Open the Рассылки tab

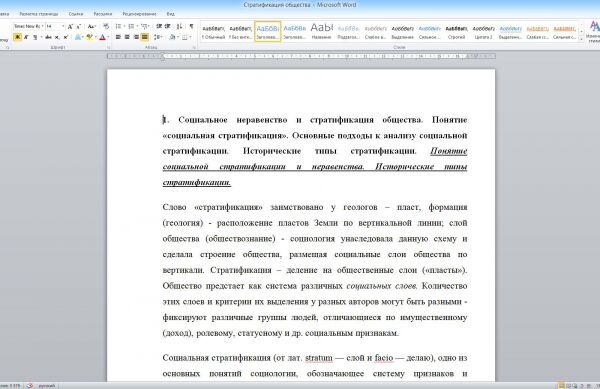103,14
